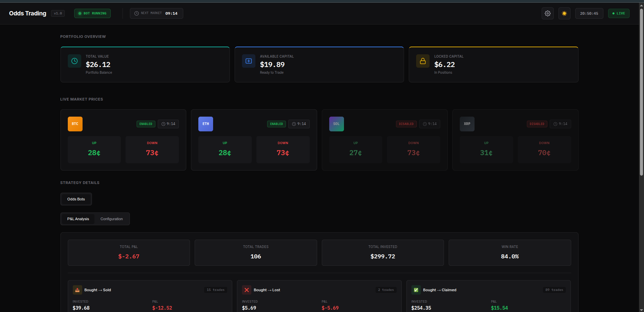Disable the BTC market
Screen dimensions: 644x312
tap(146, 124)
